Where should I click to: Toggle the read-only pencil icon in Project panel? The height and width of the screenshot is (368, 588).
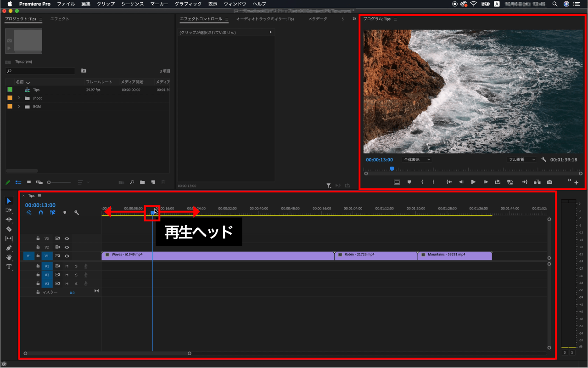[x=8, y=182]
